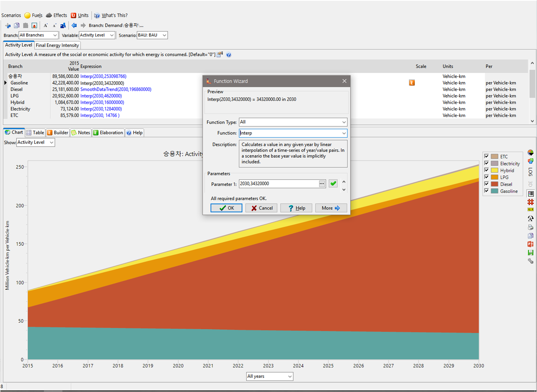The image size is (537, 392).
Task: Click the paste icon in top toolbar
Action: [25, 25]
